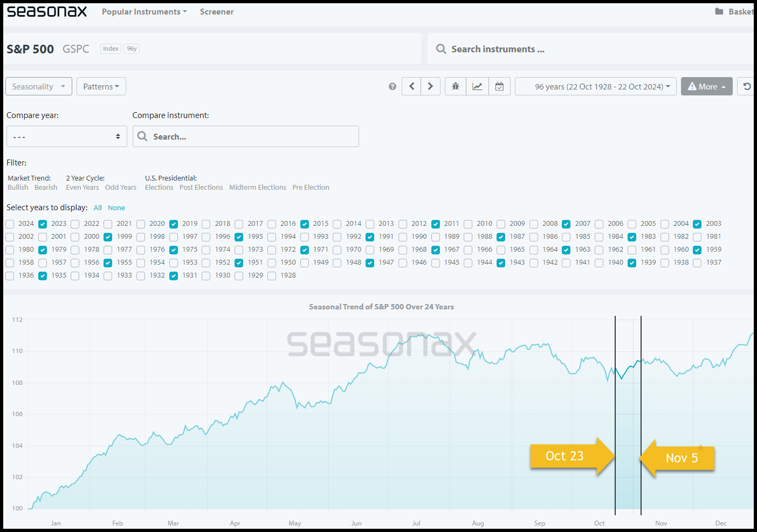Viewport: 757px width, 532px height.
Task: Click the Seasonal Trend chart title
Action: (x=381, y=307)
